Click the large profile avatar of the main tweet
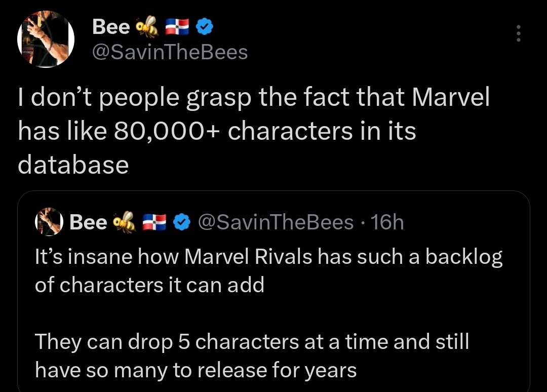547x392 pixels. click(x=46, y=40)
